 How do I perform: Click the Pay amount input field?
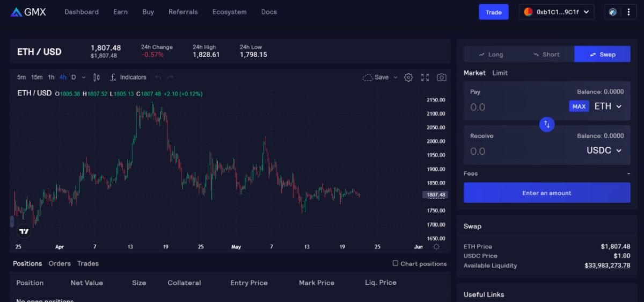point(515,107)
